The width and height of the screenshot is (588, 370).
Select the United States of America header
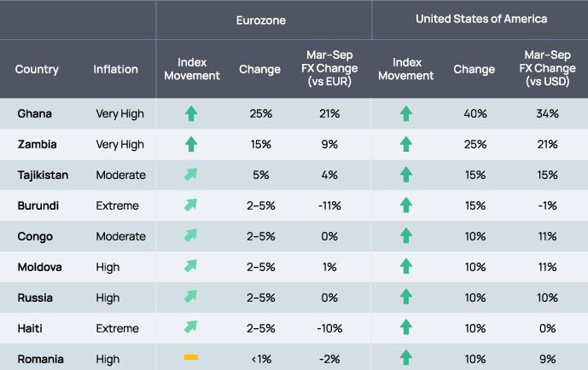[481, 18]
